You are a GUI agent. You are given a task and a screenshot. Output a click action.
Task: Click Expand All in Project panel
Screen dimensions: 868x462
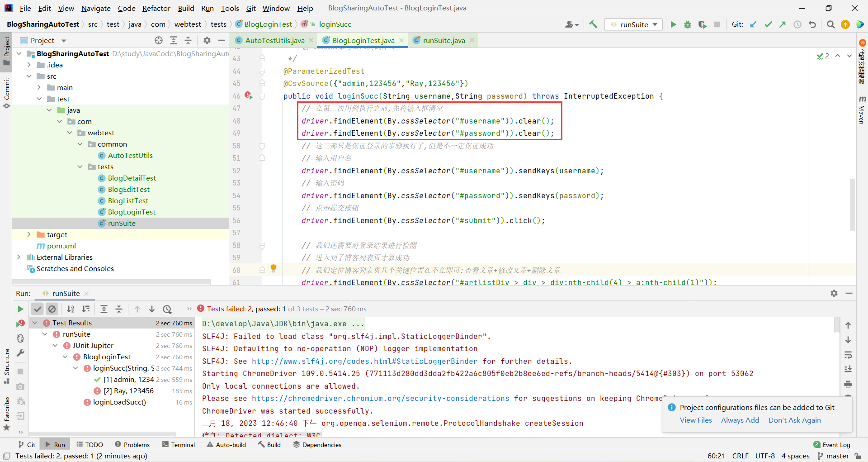pyautogui.click(x=173, y=40)
